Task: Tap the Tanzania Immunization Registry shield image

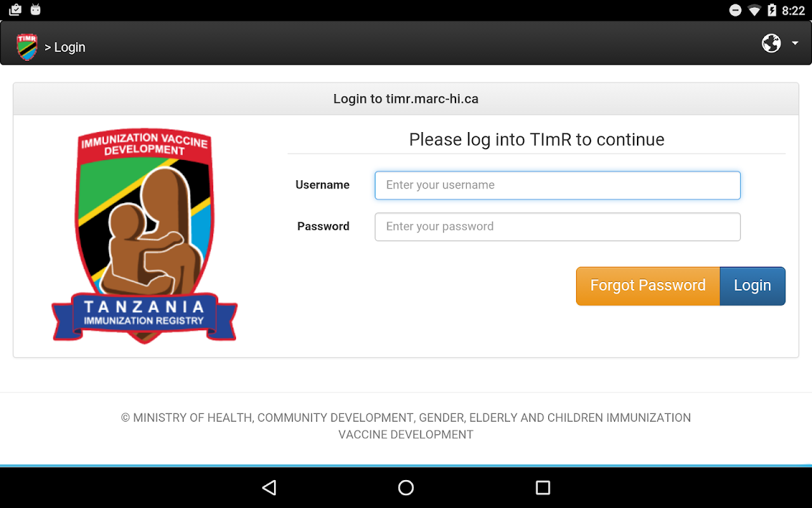Action: click(x=145, y=236)
